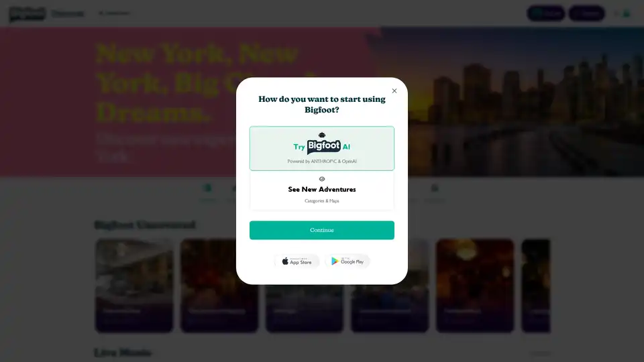Click the second dark pill button in the header

[x=586, y=13]
